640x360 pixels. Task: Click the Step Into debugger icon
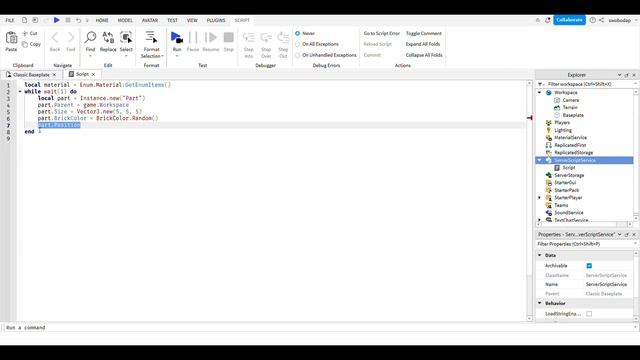click(249, 38)
